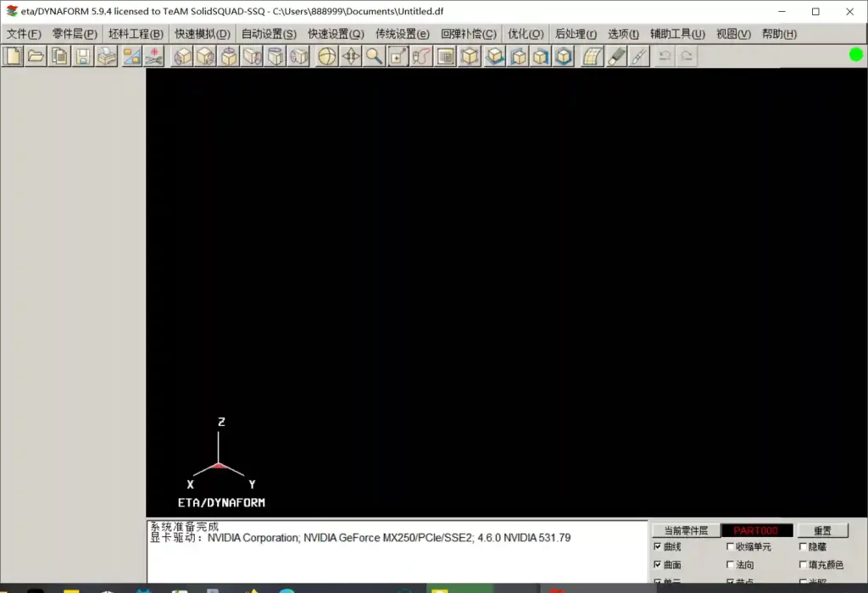Screen dimensions: 868x593
Task: Expand the 坯料工程(B) menu
Action: tap(136, 34)
